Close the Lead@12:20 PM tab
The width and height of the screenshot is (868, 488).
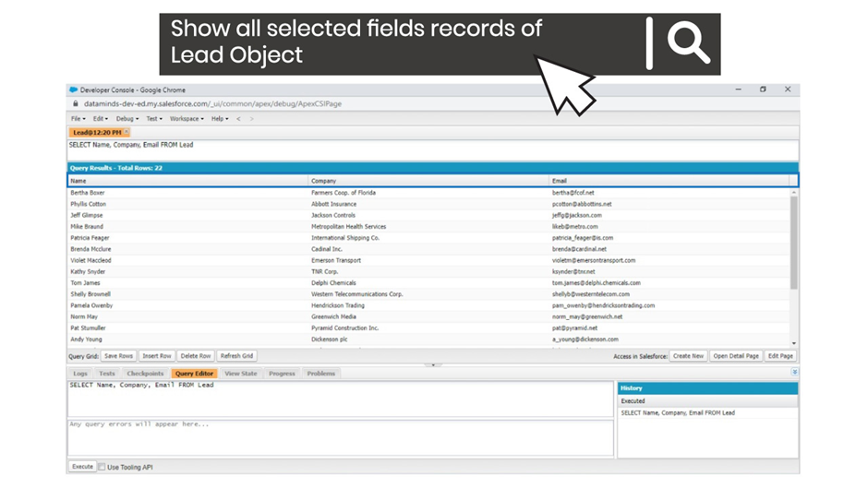[127, 132]
